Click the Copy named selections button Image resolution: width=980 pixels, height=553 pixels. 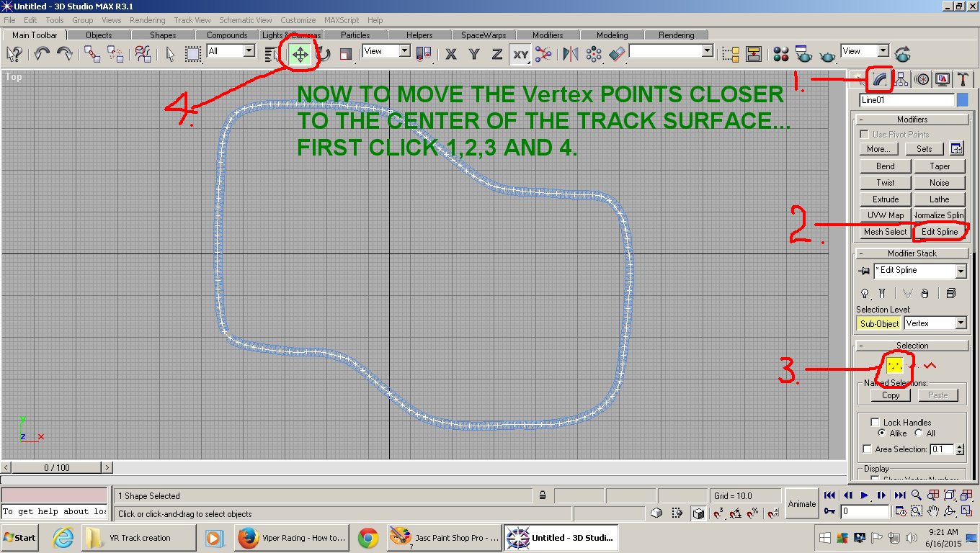pyautogui.click(x=891, y=395)
